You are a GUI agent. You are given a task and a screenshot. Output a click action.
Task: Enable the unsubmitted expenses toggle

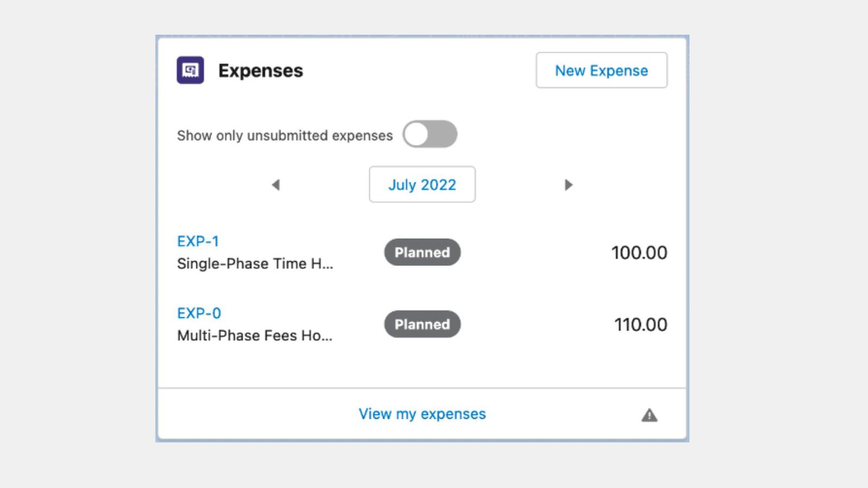coord(430,134)
